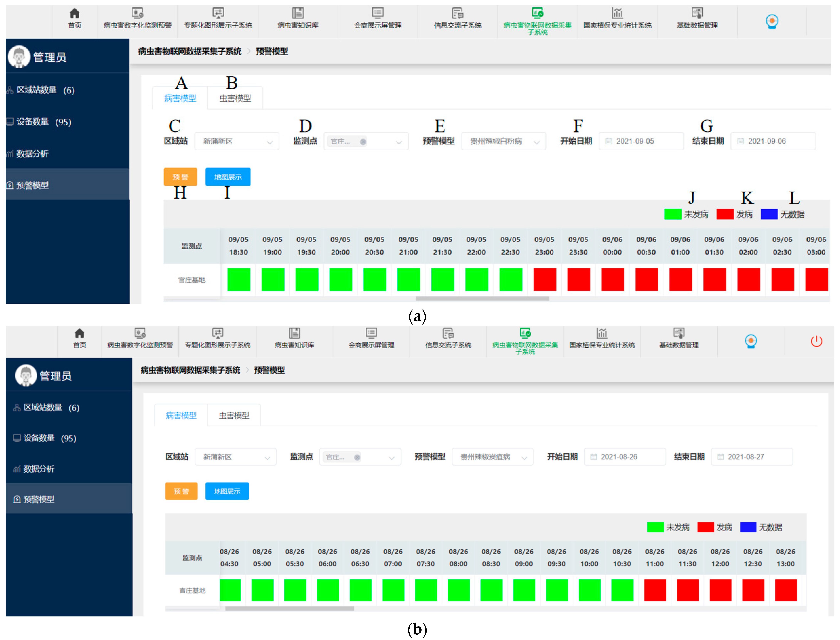Screen dimensions: 840x640
Task: Click the horizontal scrollbar under the upper table
Action: point(482,299)
